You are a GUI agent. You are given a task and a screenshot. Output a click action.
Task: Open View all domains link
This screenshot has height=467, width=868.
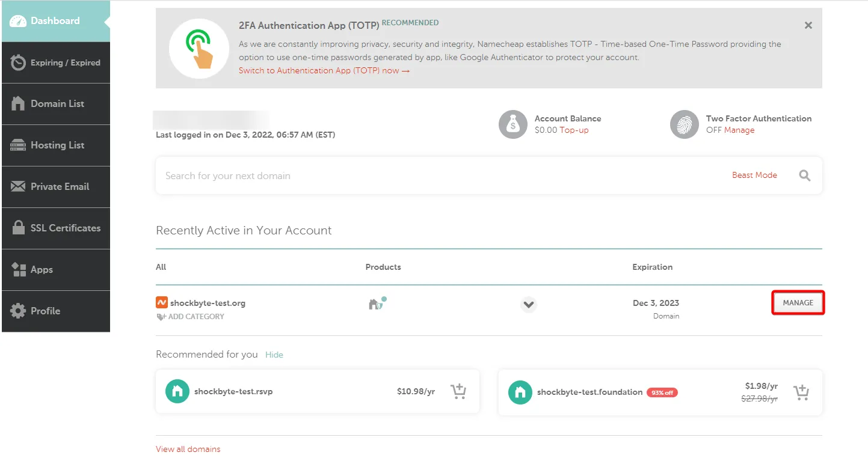188,449
